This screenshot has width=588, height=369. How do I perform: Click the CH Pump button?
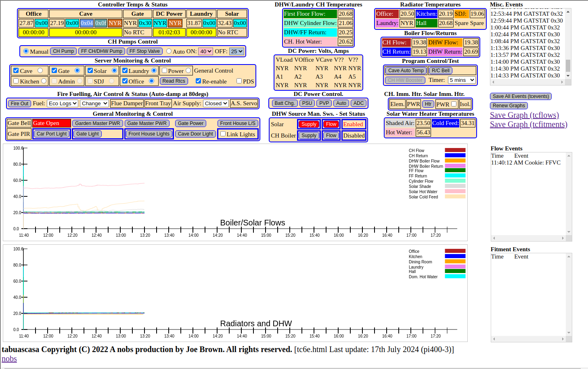pyautogui.click(x=63, y=51)
